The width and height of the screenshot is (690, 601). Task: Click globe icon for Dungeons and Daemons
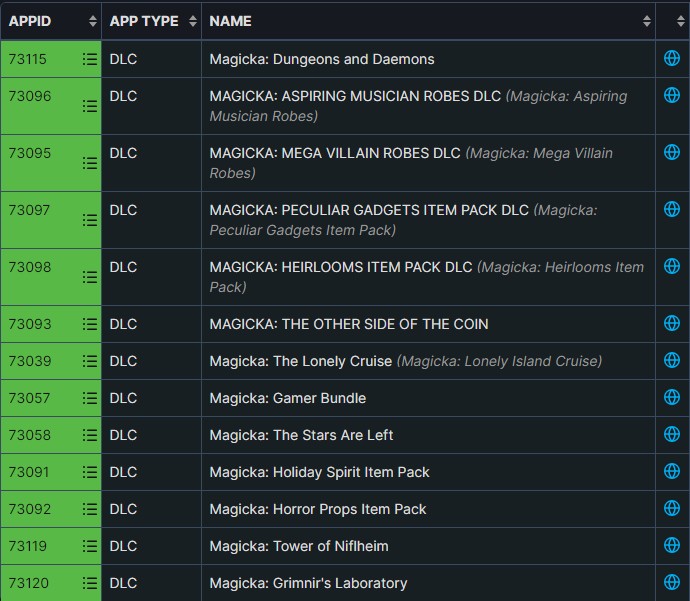(x=672, y=58)
